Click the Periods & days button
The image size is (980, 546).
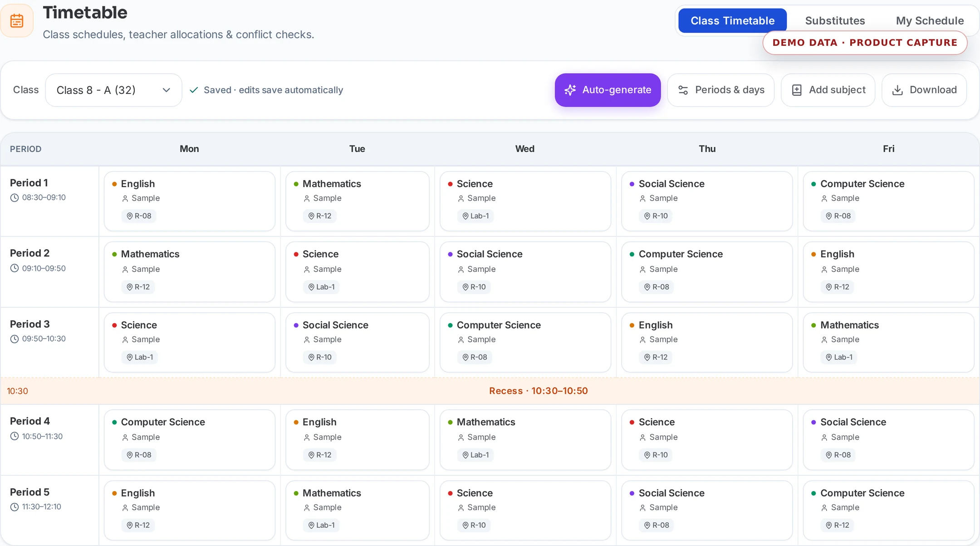pos(720,90)
